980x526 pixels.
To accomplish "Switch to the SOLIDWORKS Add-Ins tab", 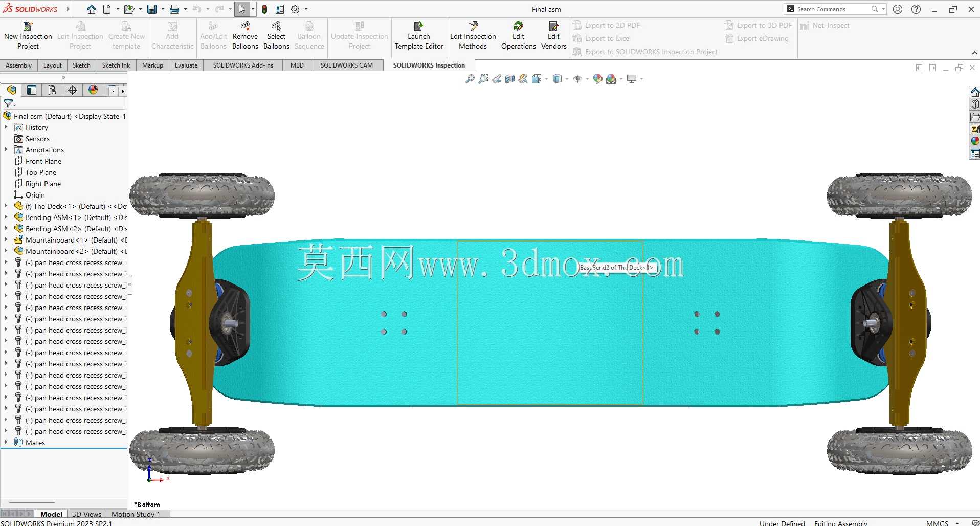I will coord(243,65).
